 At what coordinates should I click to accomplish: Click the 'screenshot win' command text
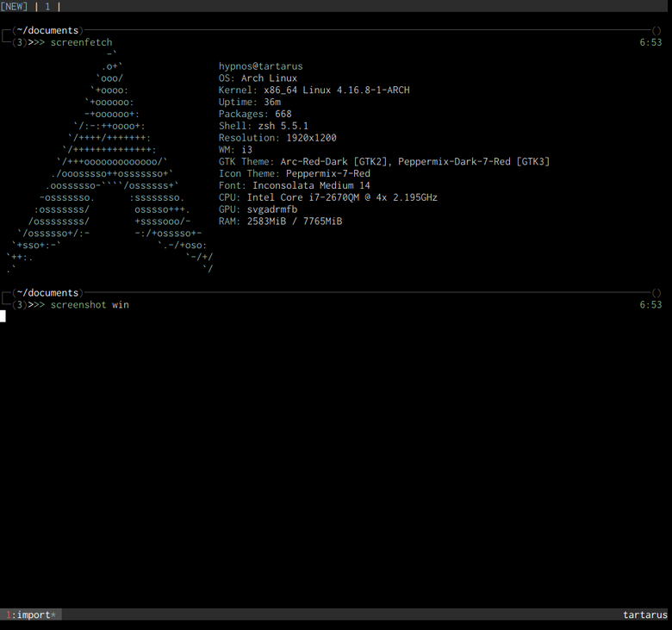pos(90,304)
